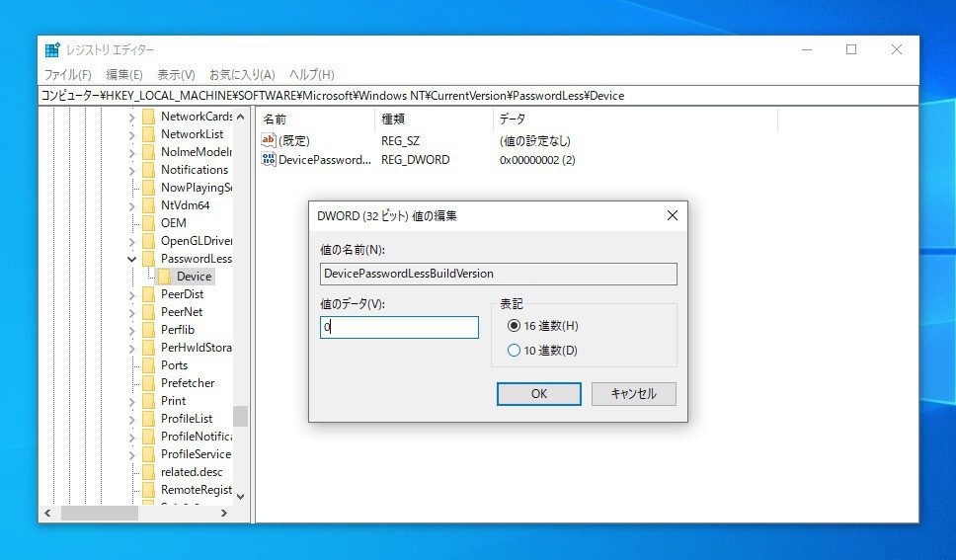Click the tree scroll-down arrow
The width and height of the screenshot is (956, 560).
pyautogui.click(x=240, y=497)
